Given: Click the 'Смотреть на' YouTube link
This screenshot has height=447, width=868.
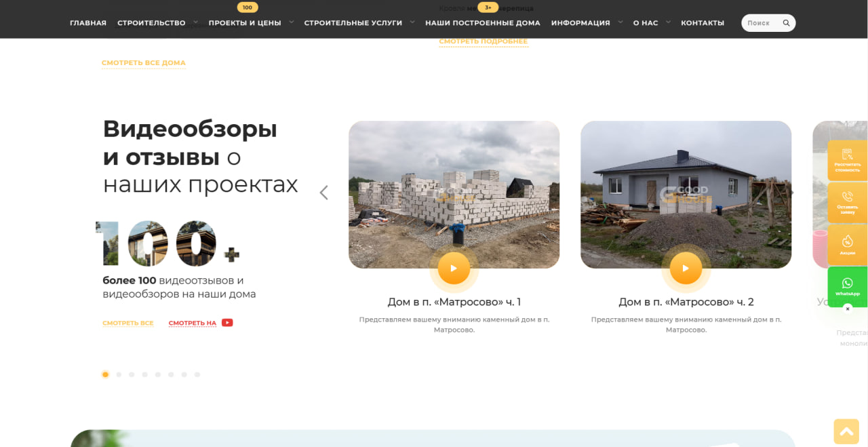Looking at the screenshot, I should point(193,324).
